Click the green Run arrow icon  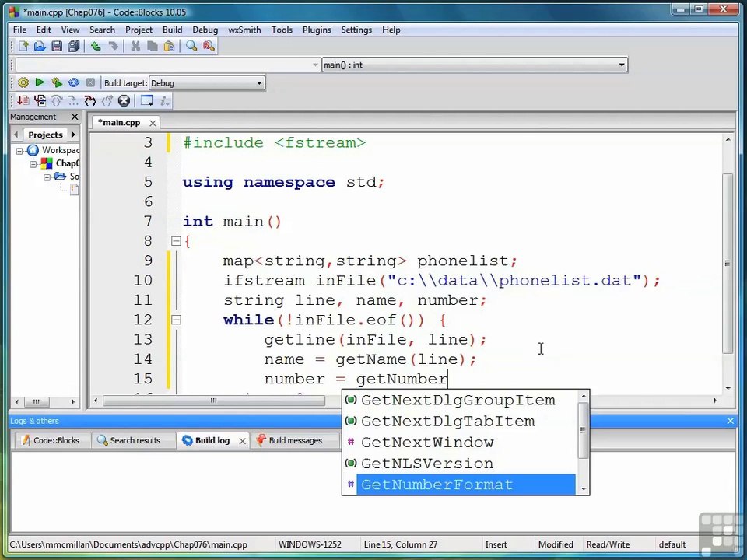click(x=40, y=82)
